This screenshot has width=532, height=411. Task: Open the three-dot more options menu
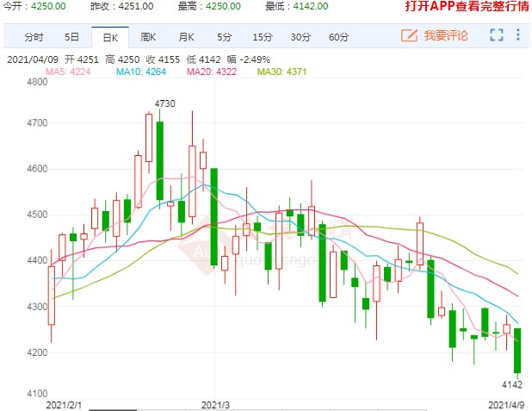pyautogui.click(x=518, y=34)
